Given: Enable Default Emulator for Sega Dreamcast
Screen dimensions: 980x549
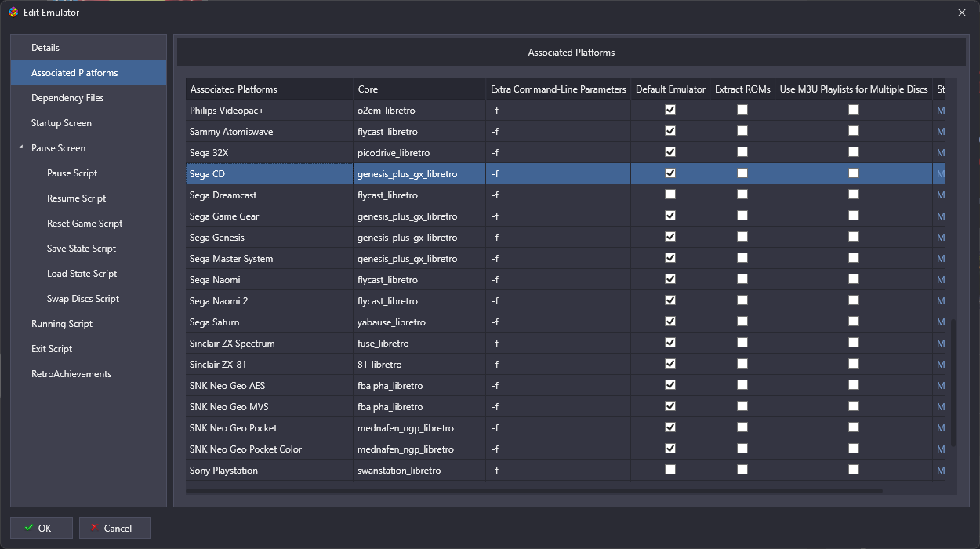Looking at the screenshot, I should 670,195.
